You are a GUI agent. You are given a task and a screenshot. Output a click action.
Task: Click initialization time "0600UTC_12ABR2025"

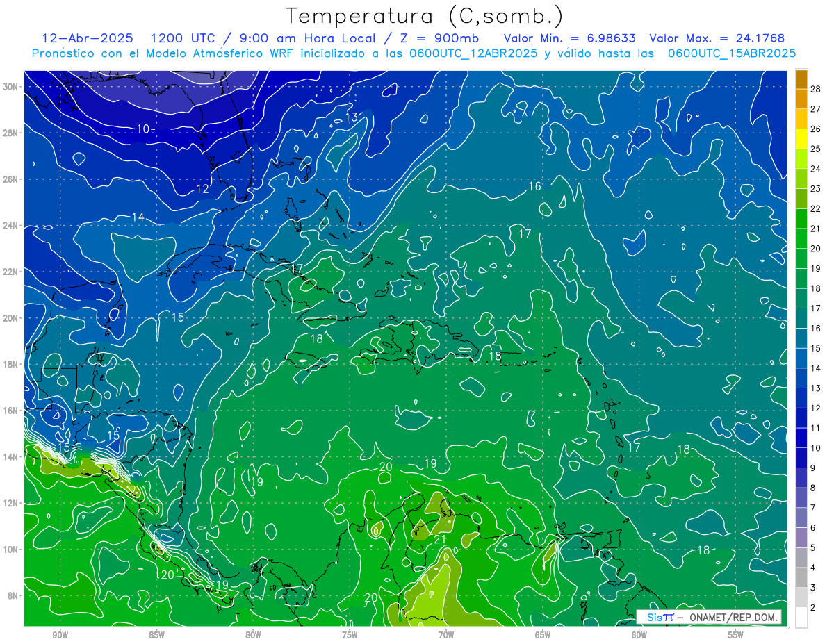click(x=475, y=53)
